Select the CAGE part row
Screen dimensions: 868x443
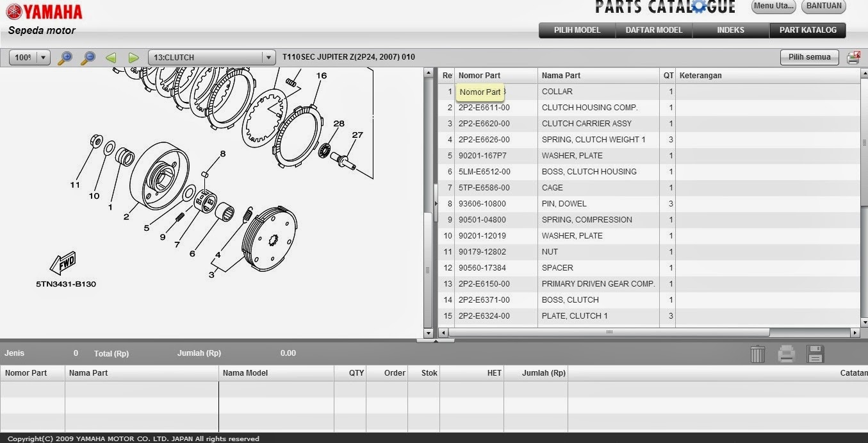click(649, 188)
